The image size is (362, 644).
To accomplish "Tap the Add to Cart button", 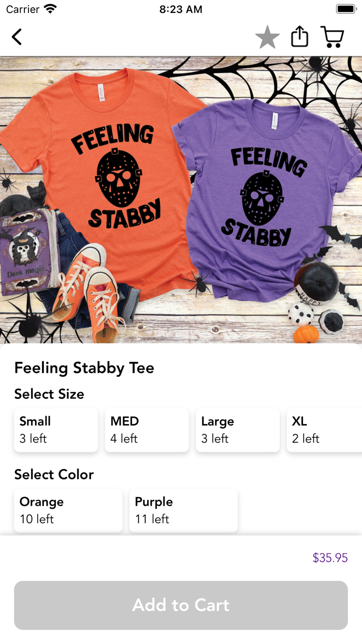I will click(181, 605).
